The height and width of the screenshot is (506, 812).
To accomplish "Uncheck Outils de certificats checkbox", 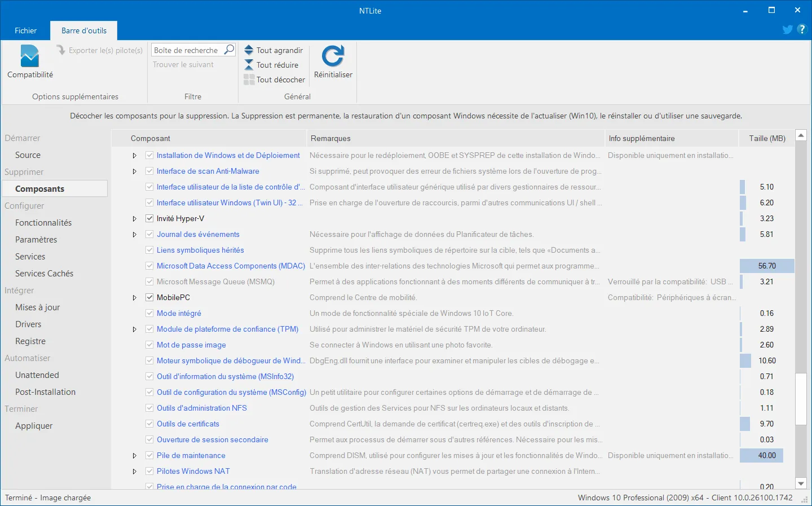I will [149, 424].
